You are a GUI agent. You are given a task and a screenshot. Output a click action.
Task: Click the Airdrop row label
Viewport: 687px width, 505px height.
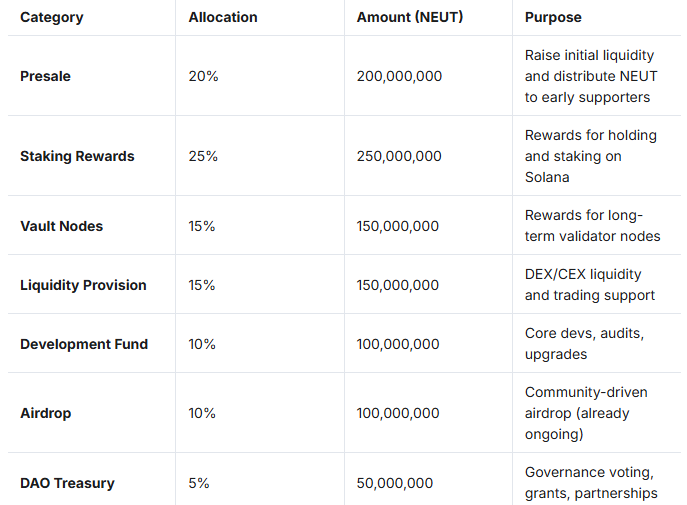[45, 413]
